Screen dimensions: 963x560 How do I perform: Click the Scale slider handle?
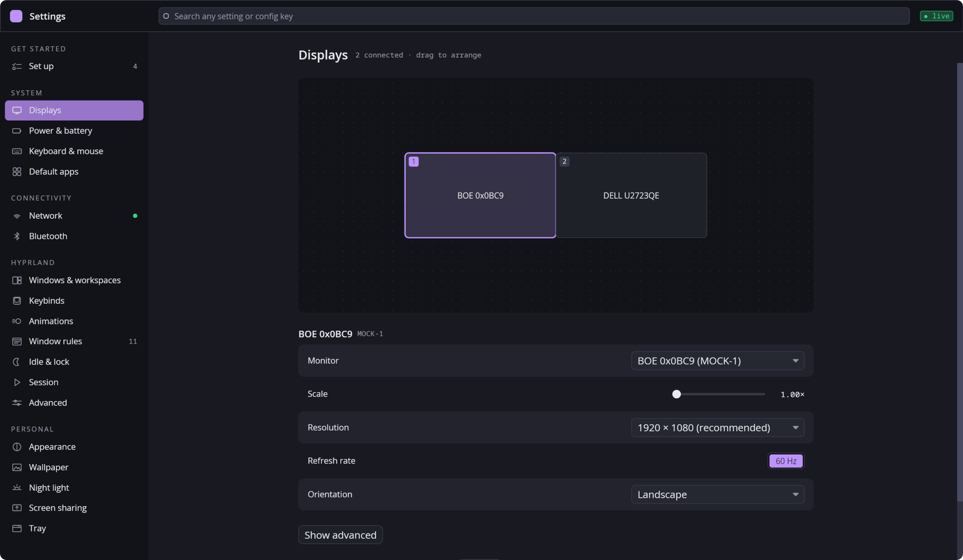pyautogui.click(x=677, y=394)
